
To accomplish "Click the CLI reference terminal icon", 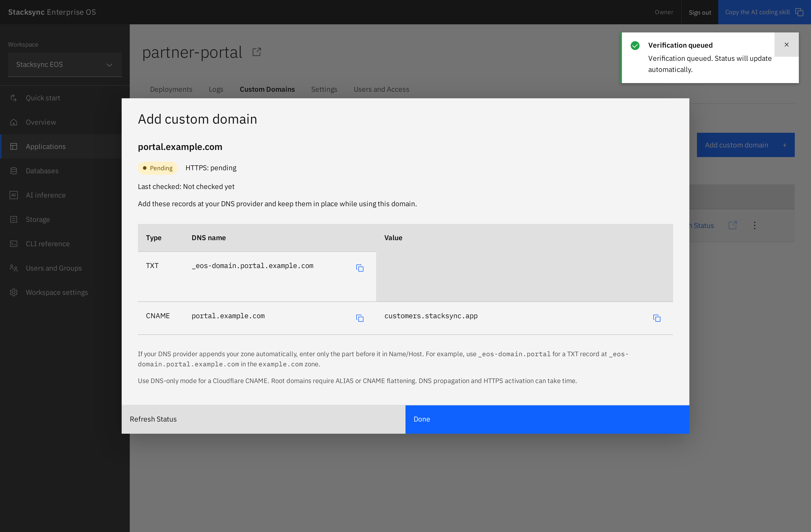I will pyautogui.click(x=14, y=244).
